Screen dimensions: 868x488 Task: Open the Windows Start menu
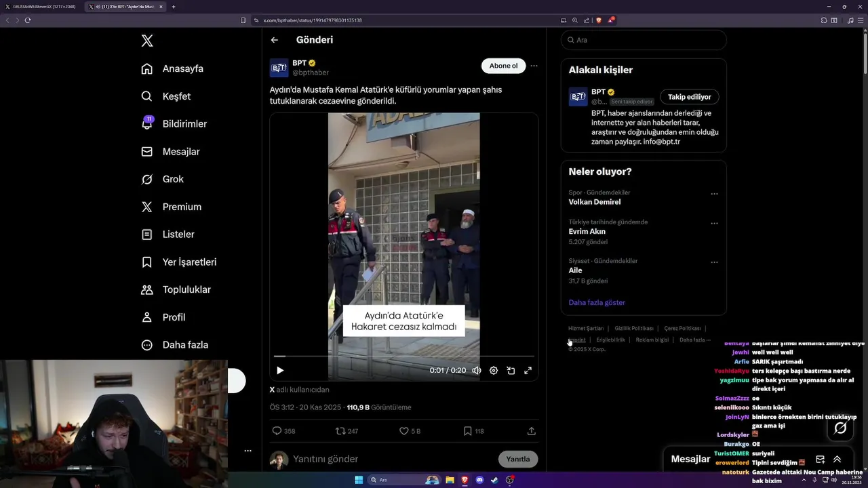click(359, 480)
